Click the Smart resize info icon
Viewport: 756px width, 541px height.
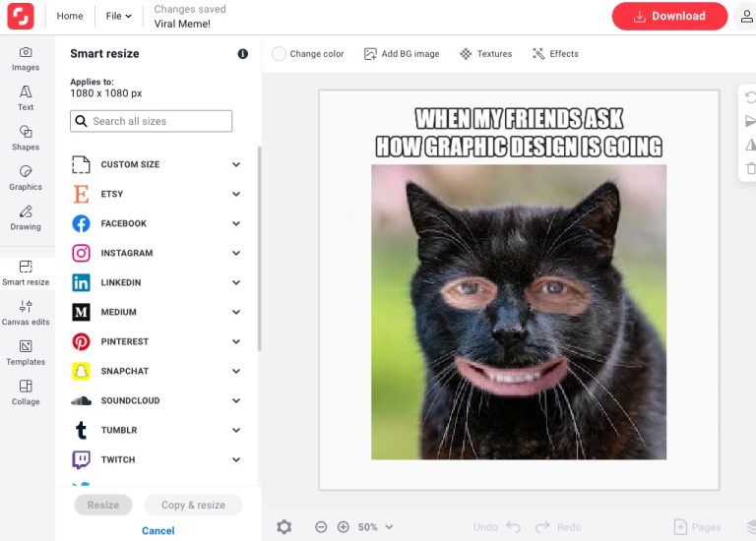243,54
